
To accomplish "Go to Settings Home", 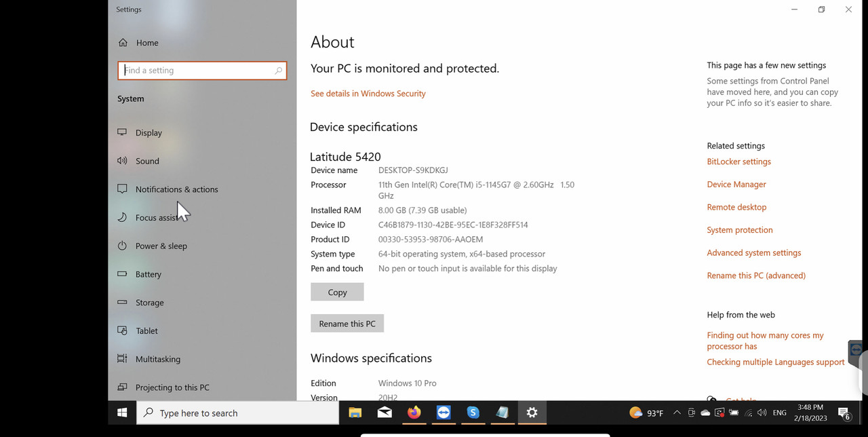I will coord(138,43).
